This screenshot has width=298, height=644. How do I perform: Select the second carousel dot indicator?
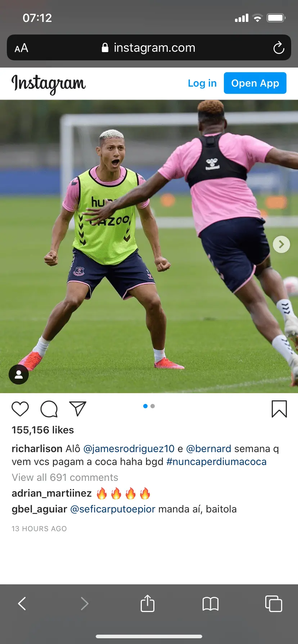153,406
